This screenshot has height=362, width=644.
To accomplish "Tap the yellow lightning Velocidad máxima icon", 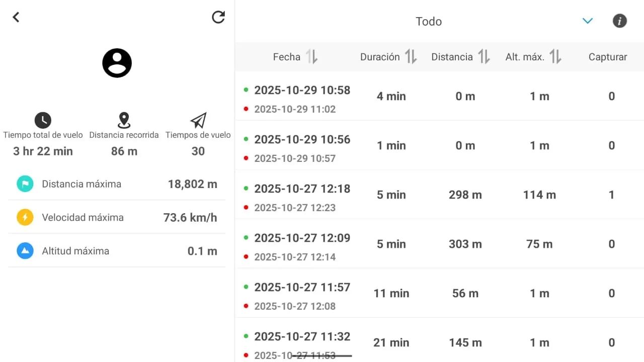I will coord(25,217).
